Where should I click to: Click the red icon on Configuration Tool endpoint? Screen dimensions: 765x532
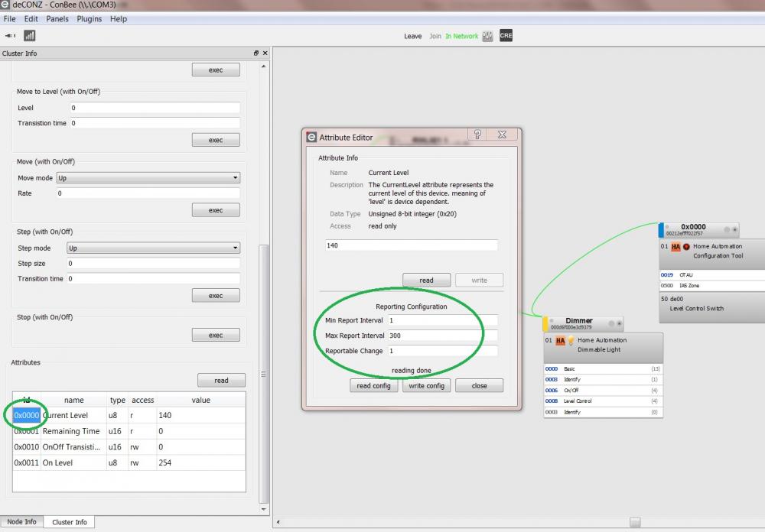tap(686, 247)
